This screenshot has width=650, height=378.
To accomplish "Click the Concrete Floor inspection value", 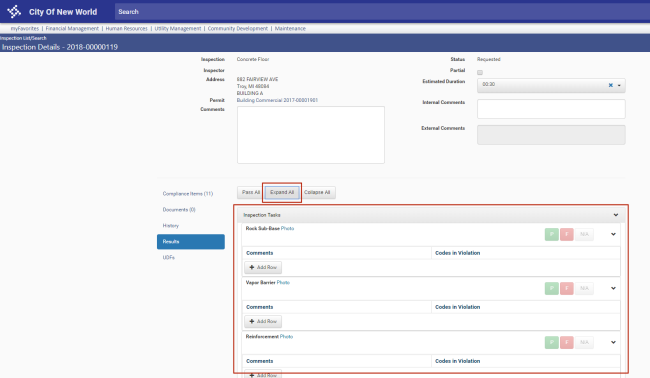I will click(x=253, y=59).
